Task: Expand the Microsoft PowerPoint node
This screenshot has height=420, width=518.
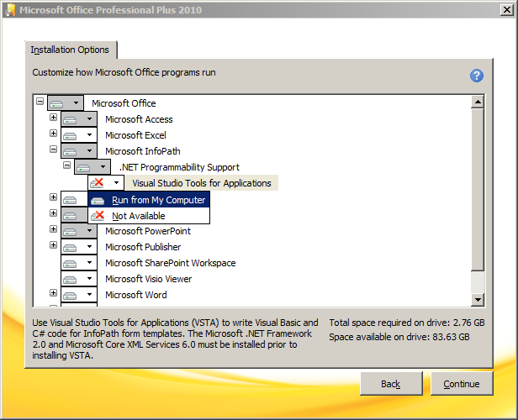Action: tap(53, 229)
